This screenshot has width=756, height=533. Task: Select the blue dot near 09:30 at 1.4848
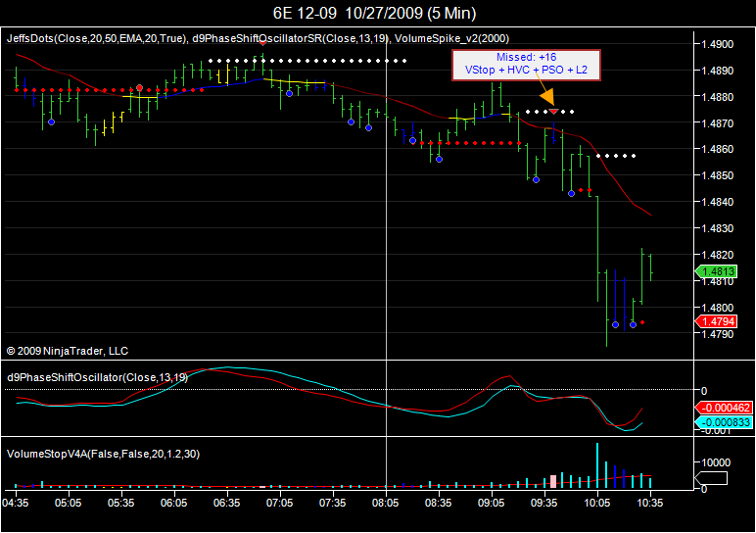click(x=536, y=180)
